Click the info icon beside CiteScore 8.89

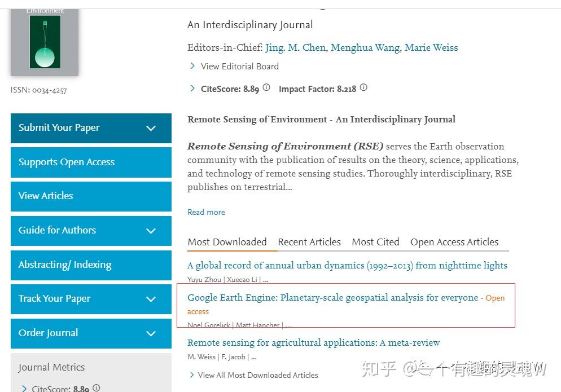tap(266, 87)
